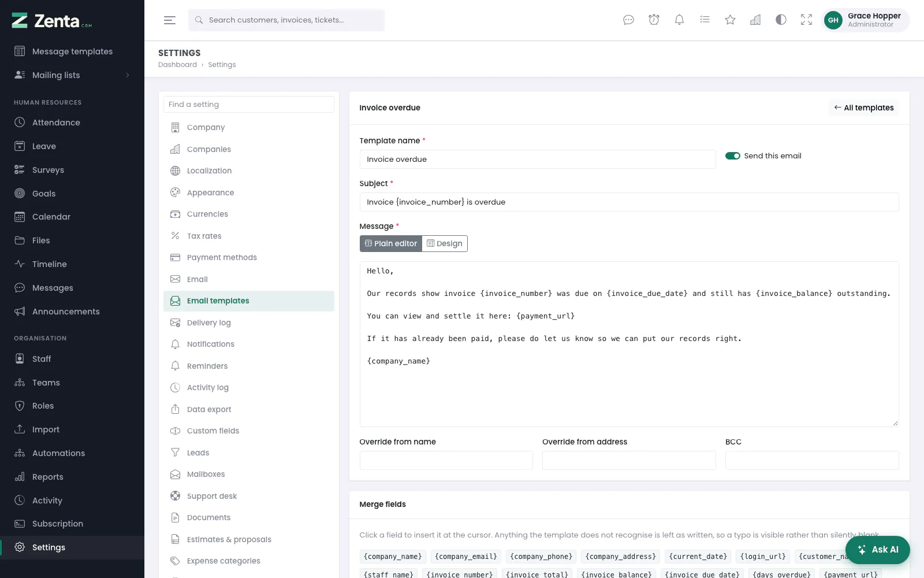This screenshot has height=578, width=924.
Task: Edit the Template name field
Action: coord(538,160)
